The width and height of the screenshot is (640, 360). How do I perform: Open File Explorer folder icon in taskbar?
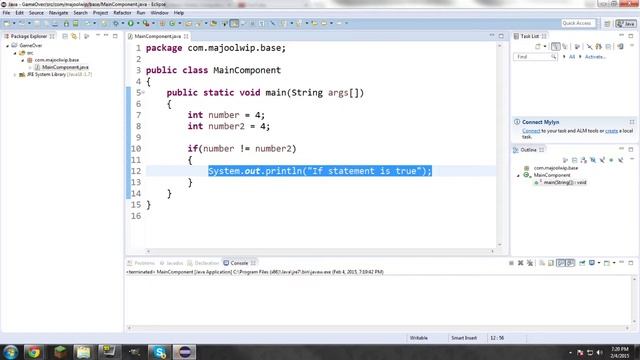(x=83, y=352)
